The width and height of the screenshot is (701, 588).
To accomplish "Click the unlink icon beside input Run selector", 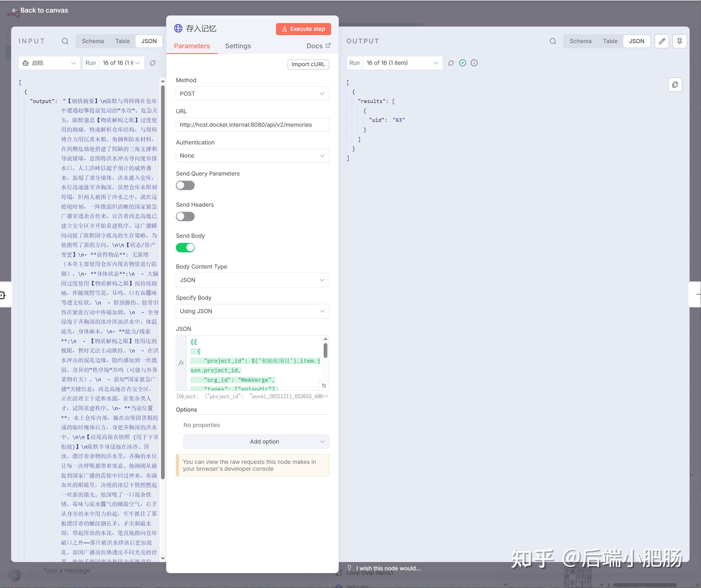I will pyautogui.click(x=153, y=63).
